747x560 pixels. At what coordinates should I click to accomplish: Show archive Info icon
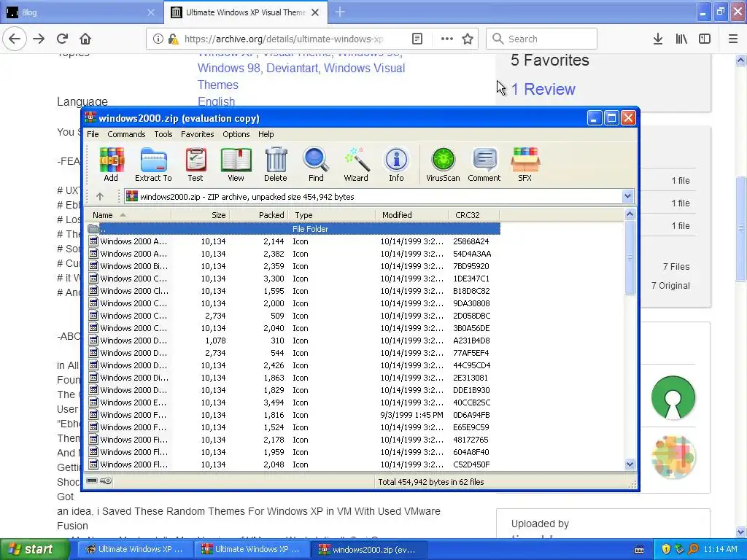tap(396, 164)
